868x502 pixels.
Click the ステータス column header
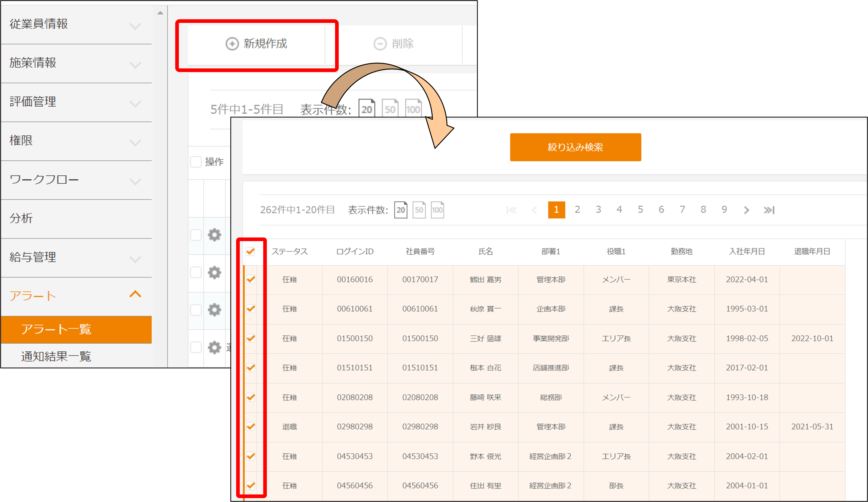(x=289, y=252)
